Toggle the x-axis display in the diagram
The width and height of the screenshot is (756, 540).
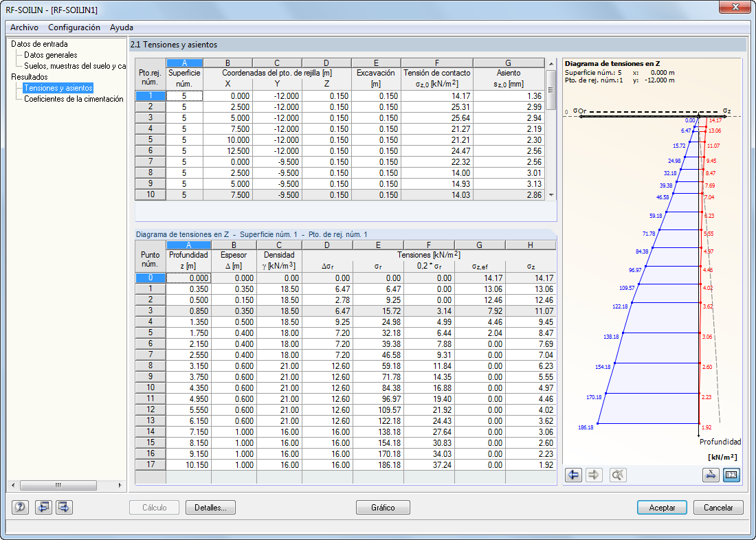pos(711,475)
